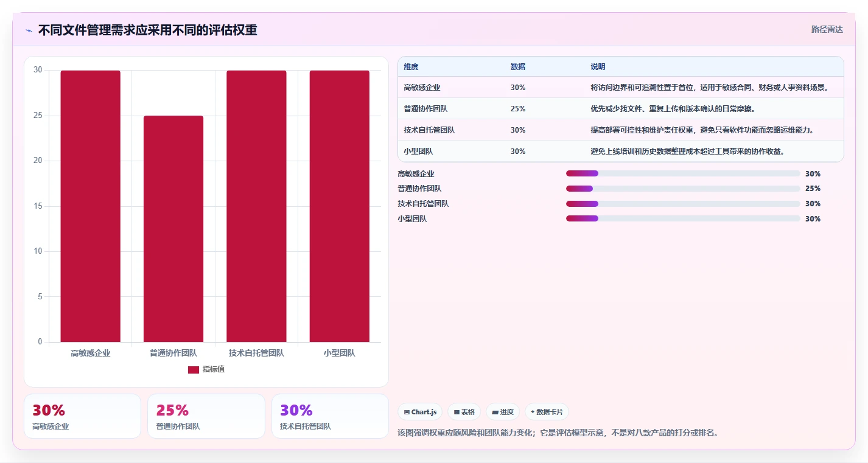Click the 高敏感企业 x-axis label in chart

[x=91, y=353]
